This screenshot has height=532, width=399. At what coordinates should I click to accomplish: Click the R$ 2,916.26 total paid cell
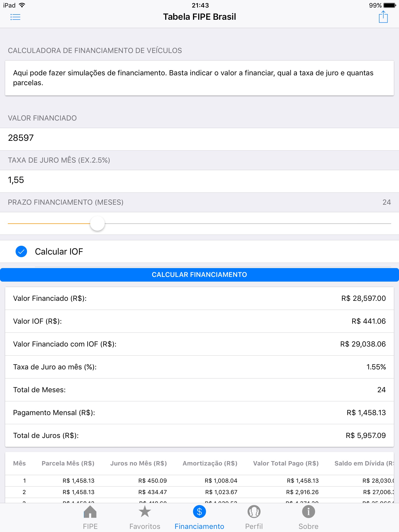click(x=302, y=492)
